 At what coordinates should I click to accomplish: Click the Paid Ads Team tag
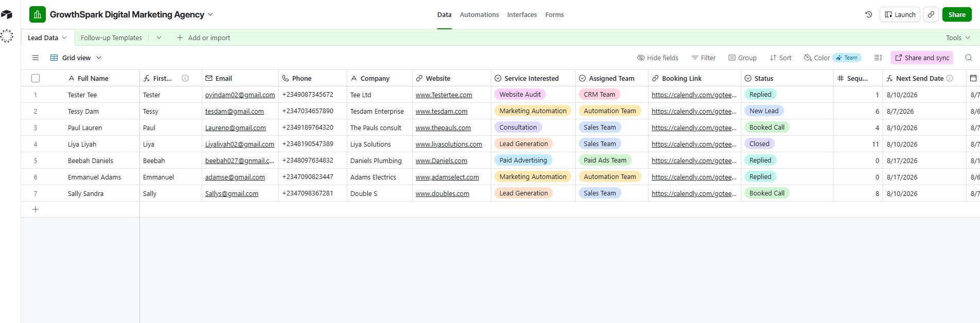pos(605,160)
